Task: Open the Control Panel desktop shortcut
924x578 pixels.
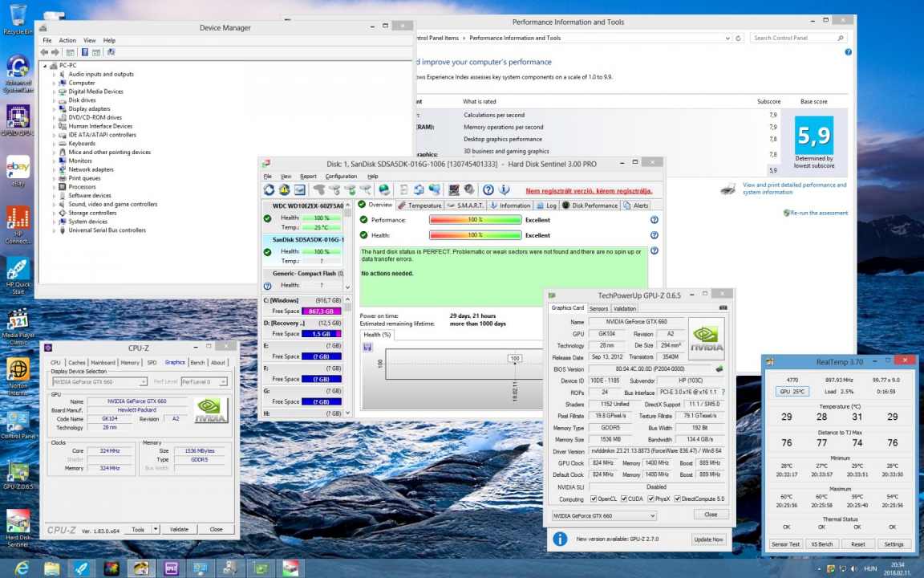Action: 18,425
